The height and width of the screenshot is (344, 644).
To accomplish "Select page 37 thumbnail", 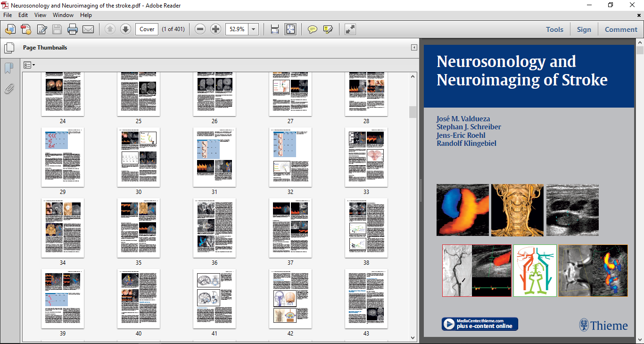I will [x=290, y=228].
